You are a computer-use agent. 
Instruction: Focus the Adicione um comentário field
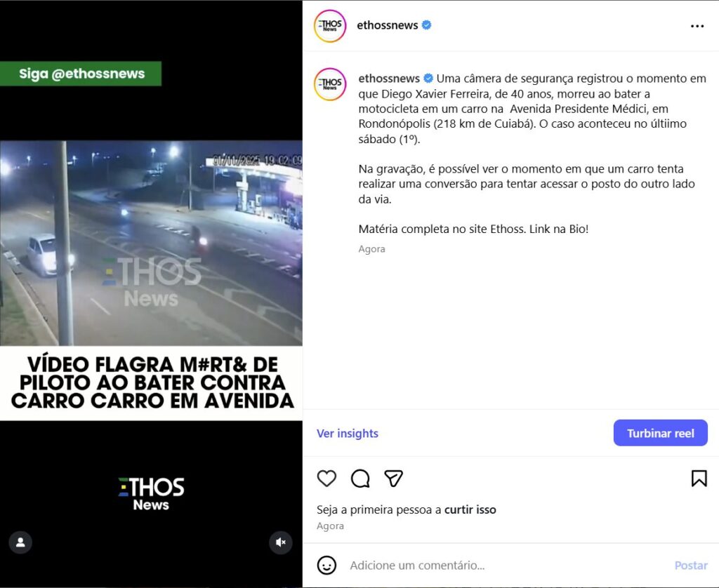pyautogui.click(x=507, y=566)
